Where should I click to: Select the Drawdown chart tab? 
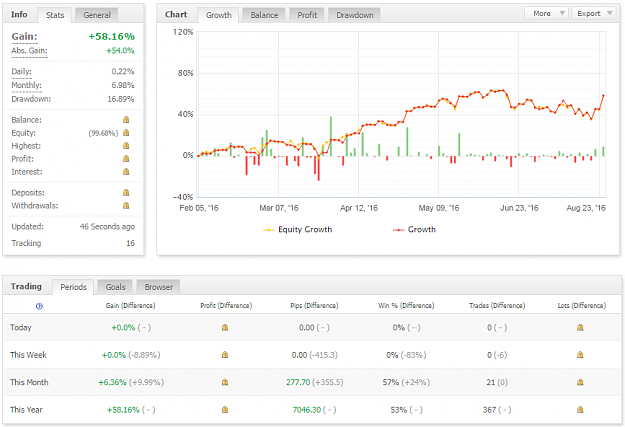pos(354,15)
